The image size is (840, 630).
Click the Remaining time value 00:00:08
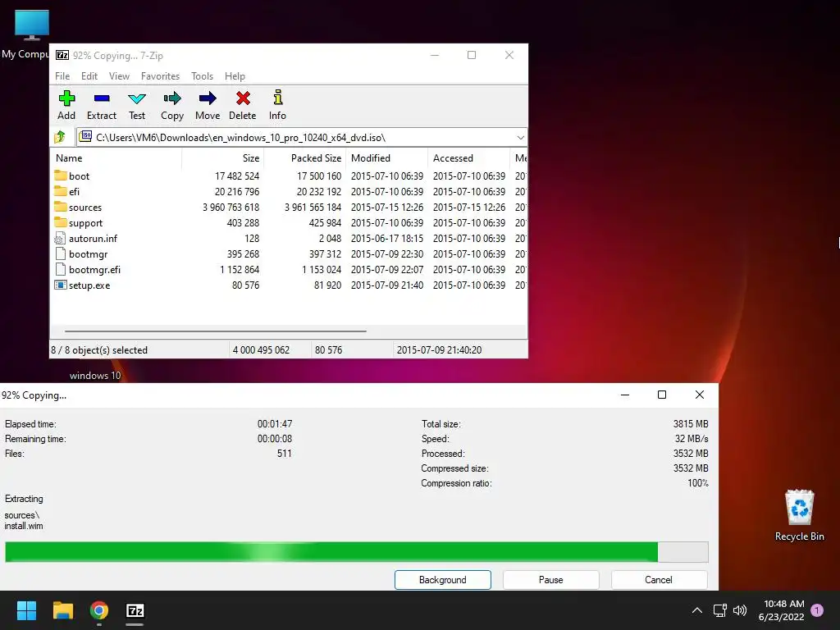tap(275, 439)
